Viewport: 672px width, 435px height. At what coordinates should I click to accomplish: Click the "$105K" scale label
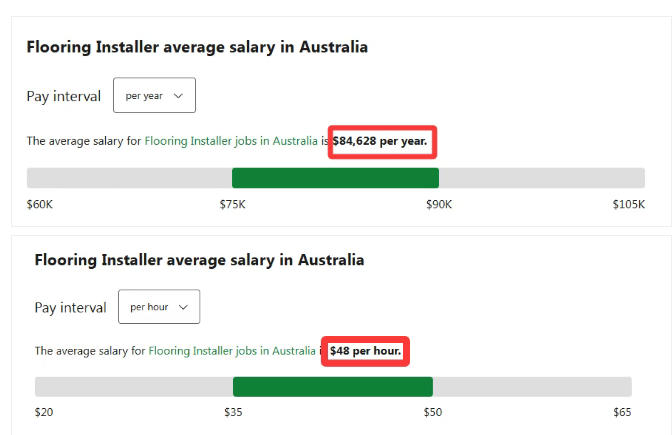click(629, 204)
